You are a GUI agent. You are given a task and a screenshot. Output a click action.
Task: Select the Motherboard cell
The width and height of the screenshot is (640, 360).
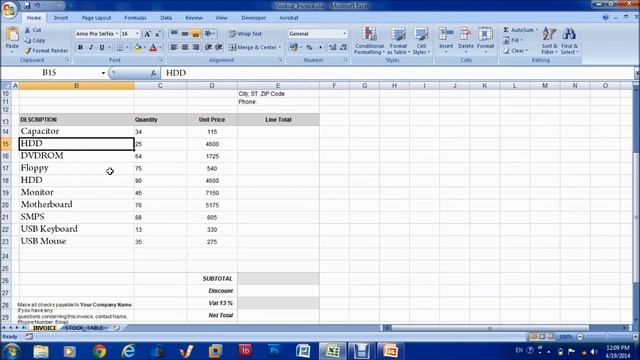pyautogui.click(x=76, y=204)
